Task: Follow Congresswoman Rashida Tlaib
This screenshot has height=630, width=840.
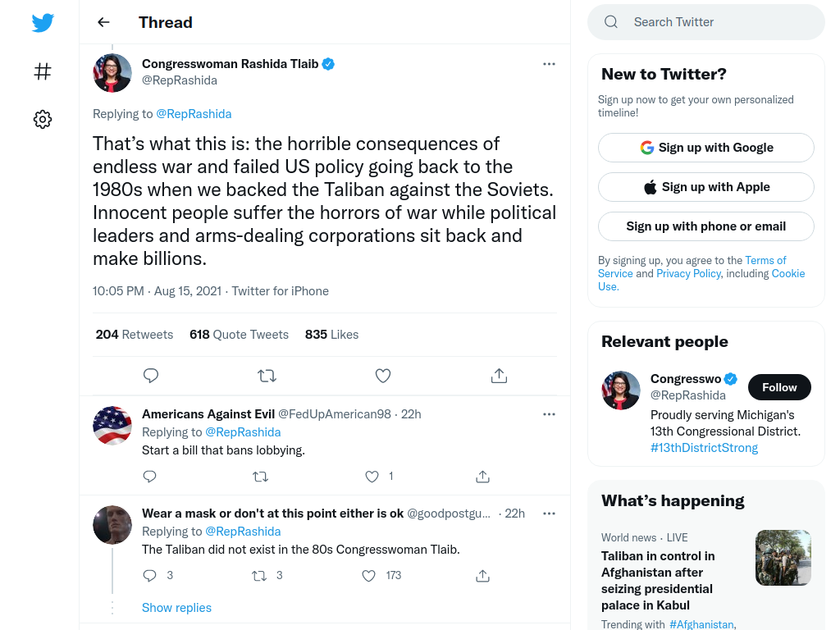Action: [x=779, y=387]
